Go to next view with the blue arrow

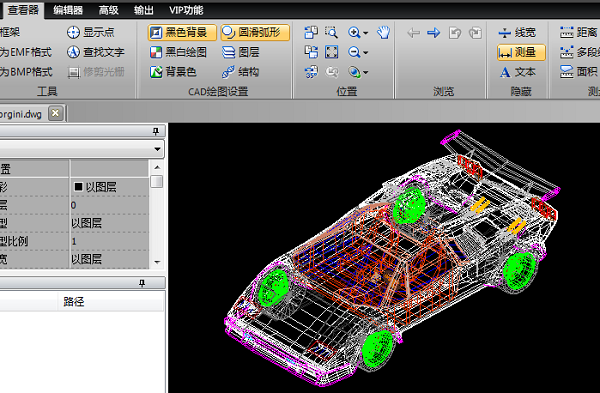(434, 33)
